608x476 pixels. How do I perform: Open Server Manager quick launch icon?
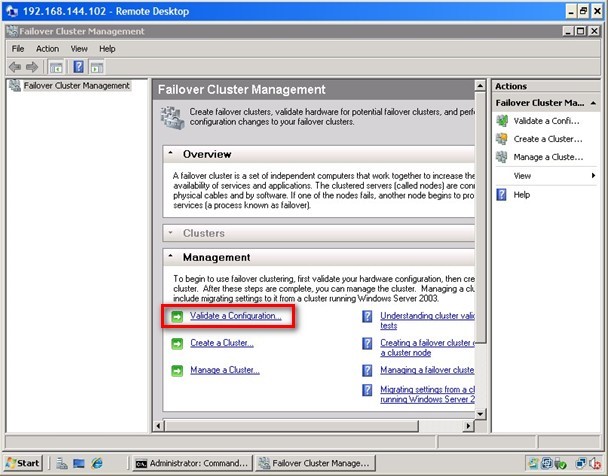[61, 463]
